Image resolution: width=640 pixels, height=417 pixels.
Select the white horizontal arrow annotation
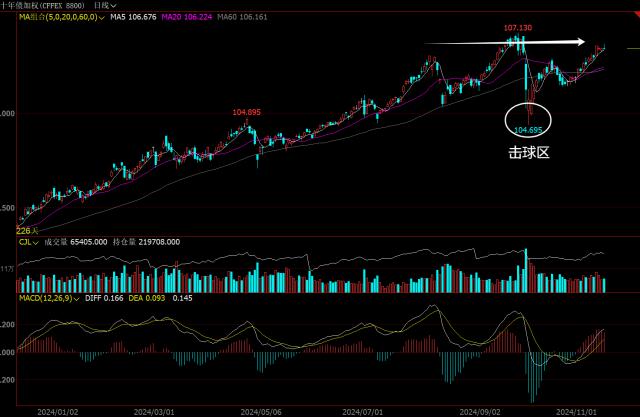click(500, 42)
